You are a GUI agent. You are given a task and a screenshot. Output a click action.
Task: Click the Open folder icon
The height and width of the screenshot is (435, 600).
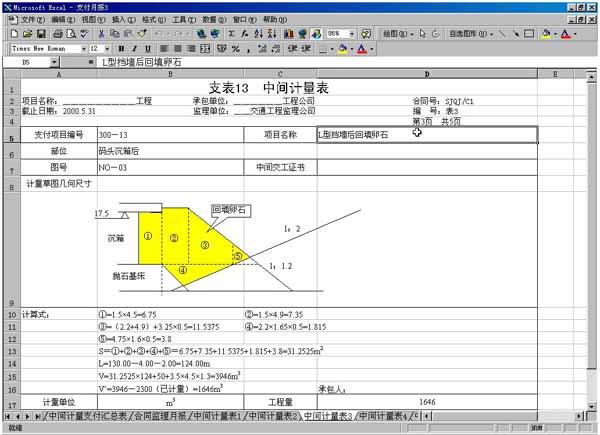(28, 33)
